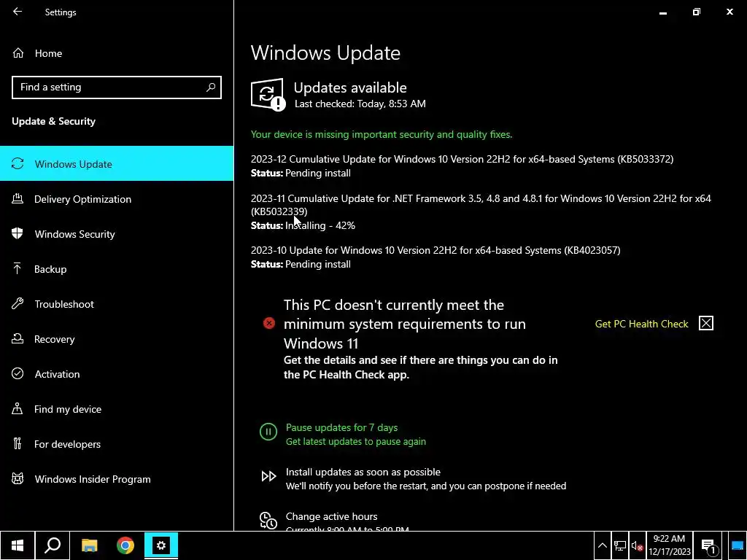
Task: Open the Backup settings page
Action: (x=117, y=269)
